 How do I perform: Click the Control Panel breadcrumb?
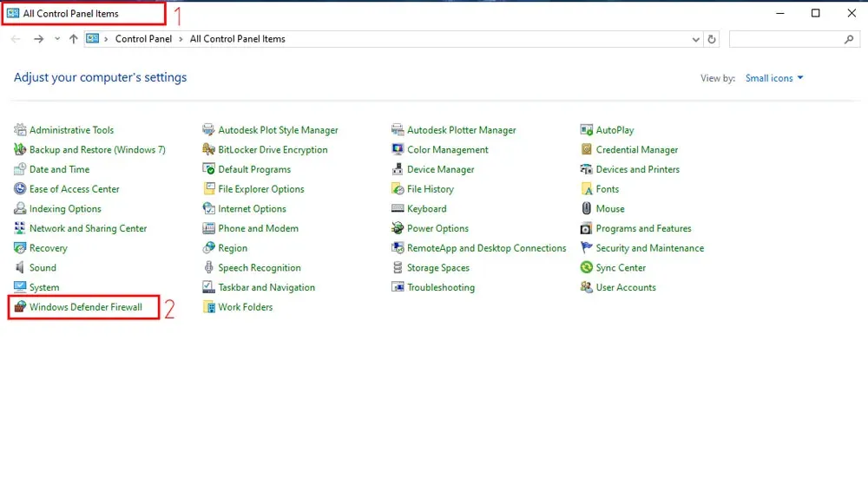pyautogui.click(x=143, y=39)
